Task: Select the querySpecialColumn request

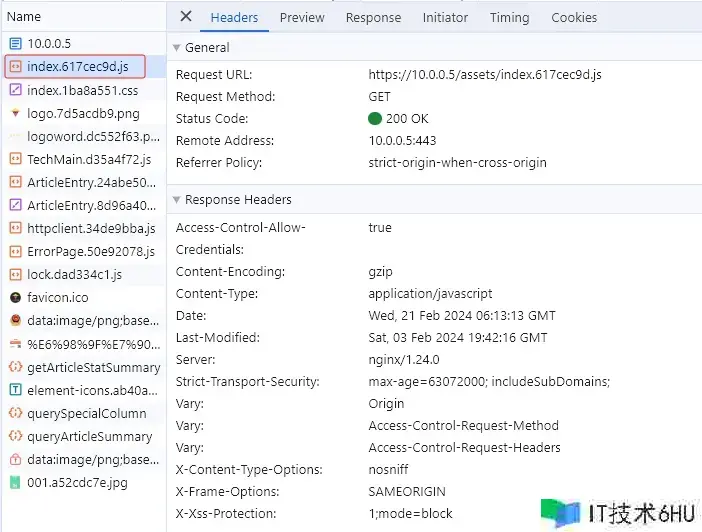Action: click(86, 413)
